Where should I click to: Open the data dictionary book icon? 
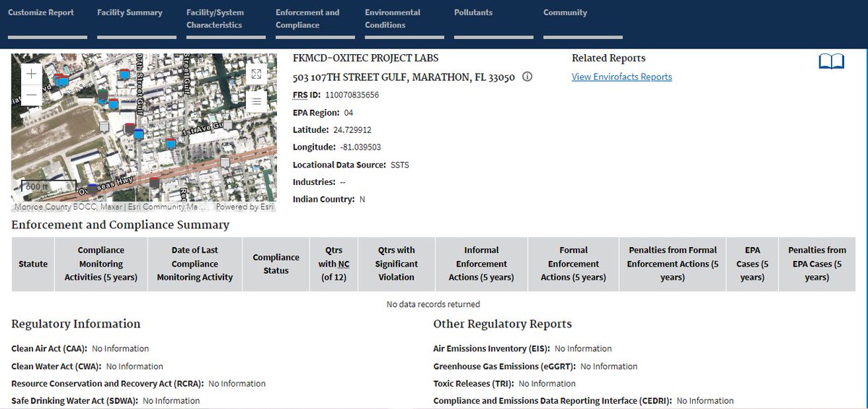point(831,61)
